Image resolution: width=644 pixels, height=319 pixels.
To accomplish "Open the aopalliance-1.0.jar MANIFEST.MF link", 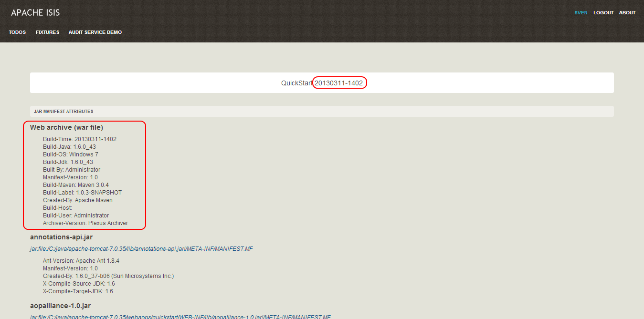I will point(180,317).
